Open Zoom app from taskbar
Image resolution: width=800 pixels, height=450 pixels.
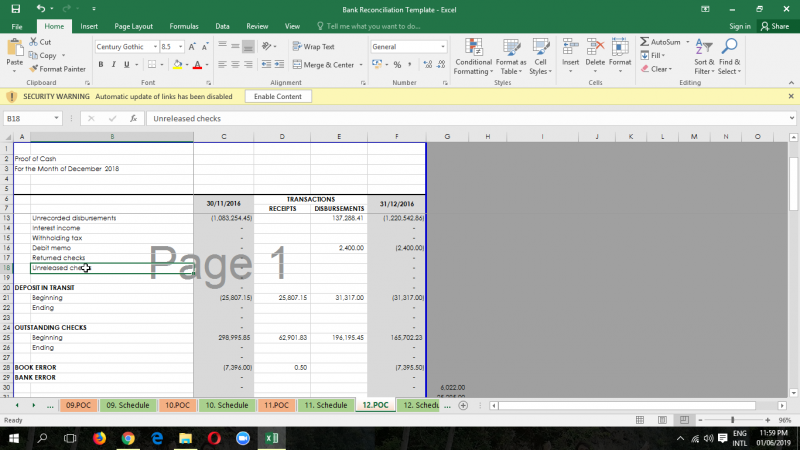241,438
